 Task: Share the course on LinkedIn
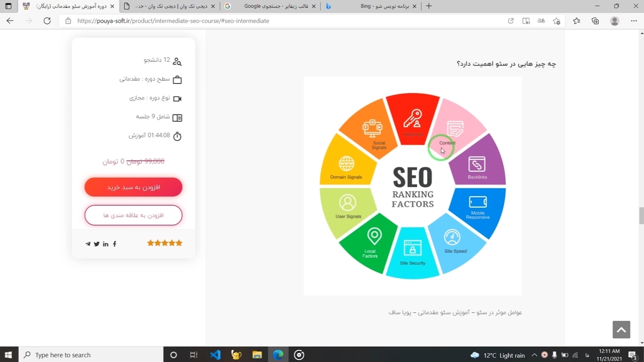[106, 244]
